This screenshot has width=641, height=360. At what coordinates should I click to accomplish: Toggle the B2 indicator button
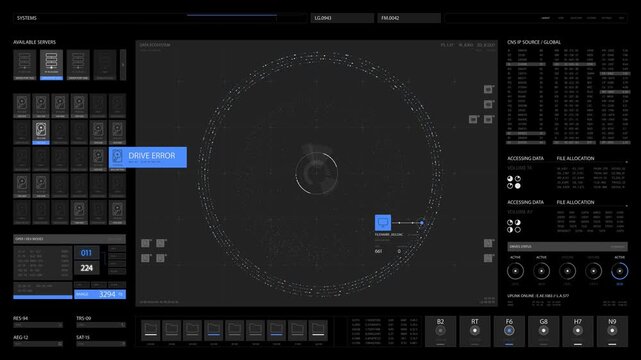pos(440,331)
